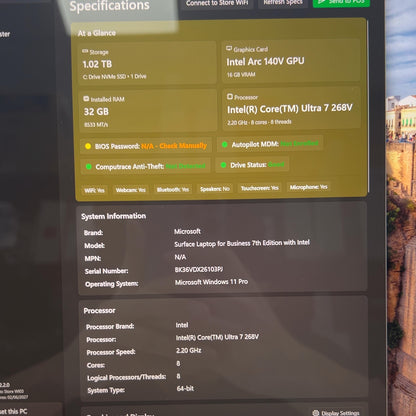Click the WiFi: Yes chip
416x416 pixels.
pyautogui.click(x=95, y=190)
